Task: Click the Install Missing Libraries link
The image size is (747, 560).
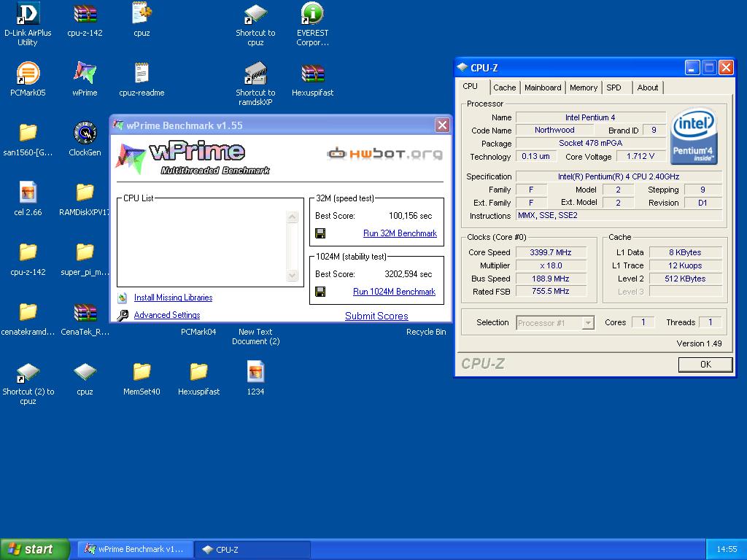Action: pos(173,297)
